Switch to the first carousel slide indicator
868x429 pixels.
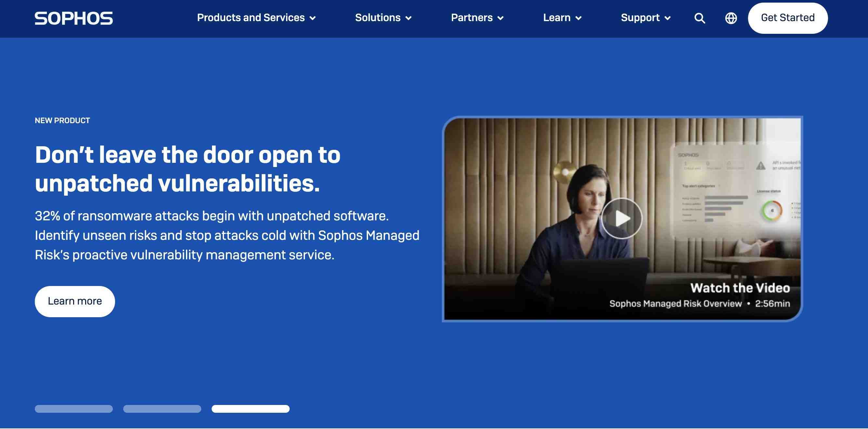coord(74,409)
